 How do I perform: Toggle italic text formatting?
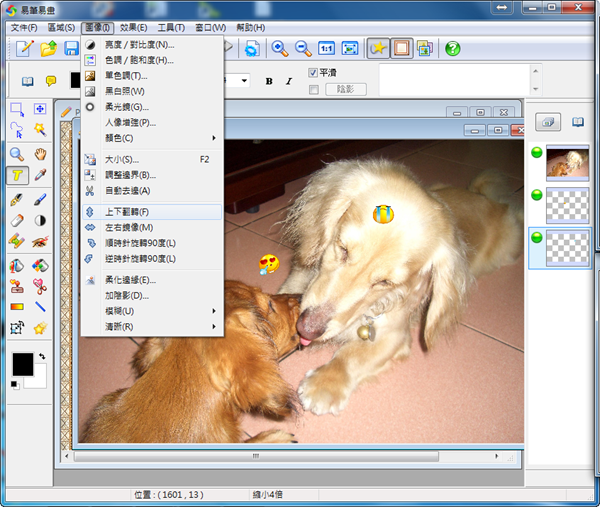click(x=289, y=81)
